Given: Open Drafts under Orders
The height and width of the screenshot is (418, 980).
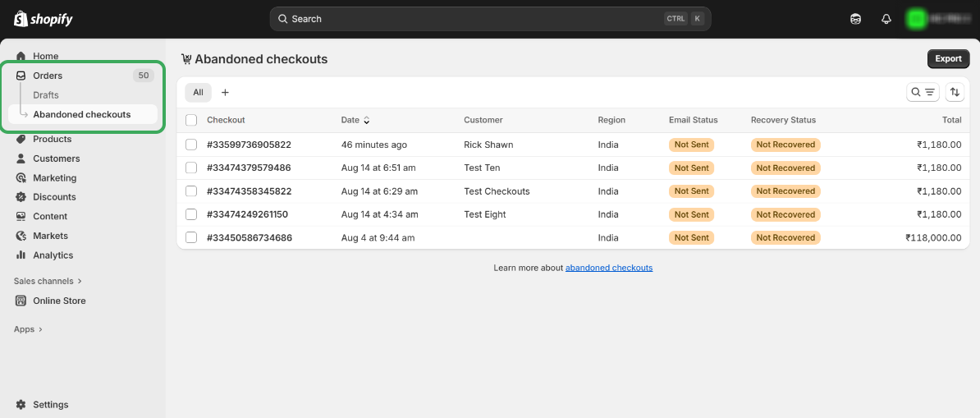Looking at the screenshot, I should (46, 95).
